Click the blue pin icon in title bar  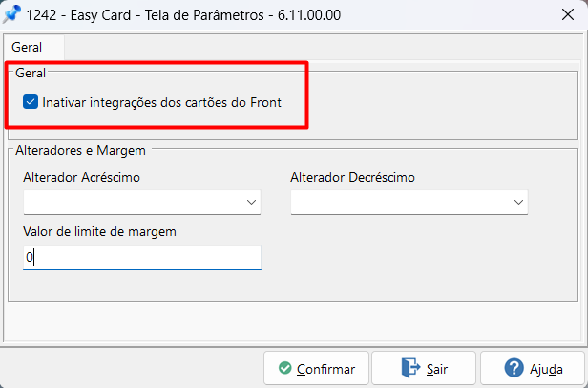coord(13,14)
